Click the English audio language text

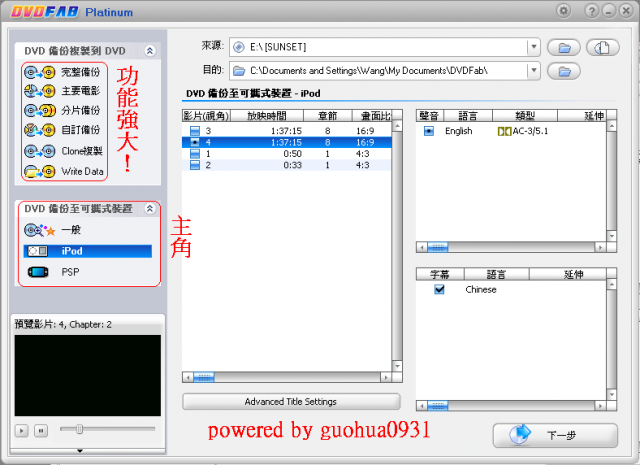(x=459, y=131)
